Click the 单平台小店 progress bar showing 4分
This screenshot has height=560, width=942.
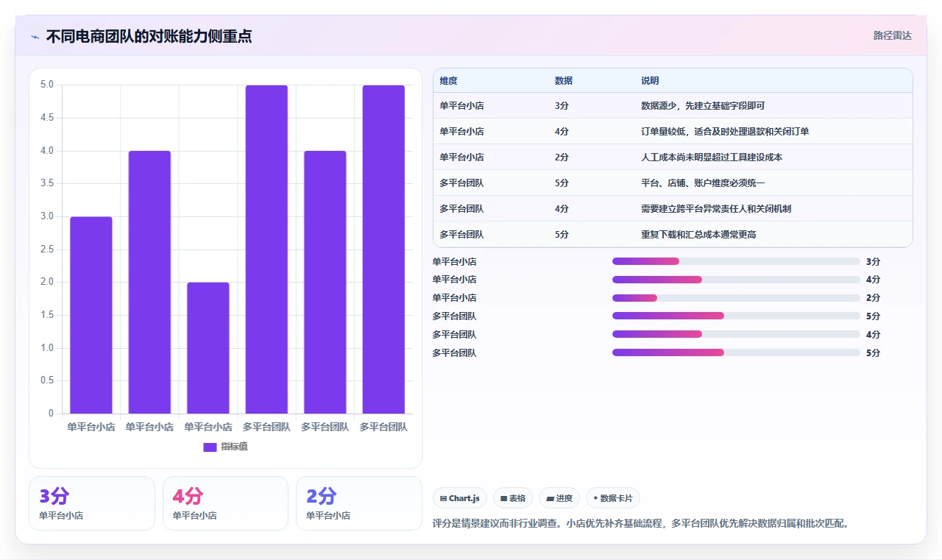736,280
